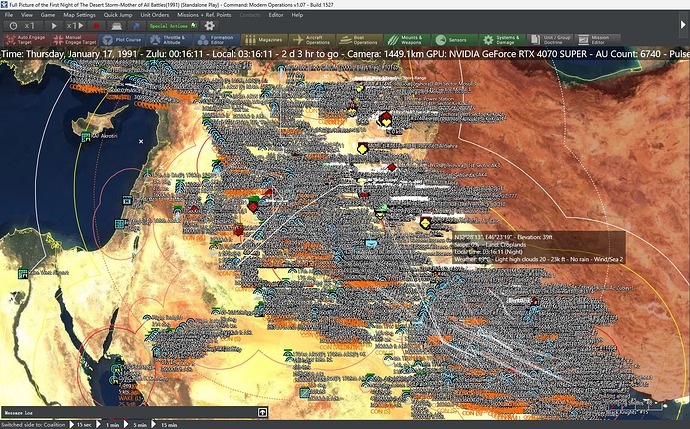This screenshot has width=690, height=429.
Task: Open Aircraft Operations
Action: [x=312, y=40]
